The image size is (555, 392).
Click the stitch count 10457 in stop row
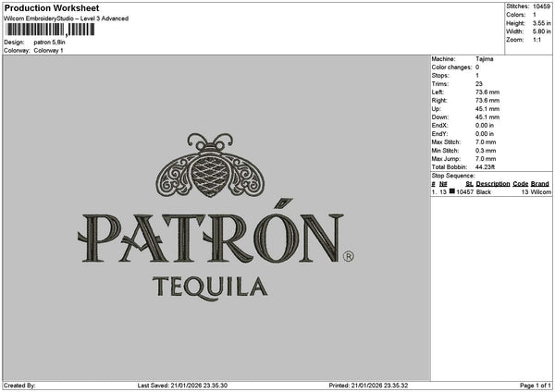[x=464, y=192]
